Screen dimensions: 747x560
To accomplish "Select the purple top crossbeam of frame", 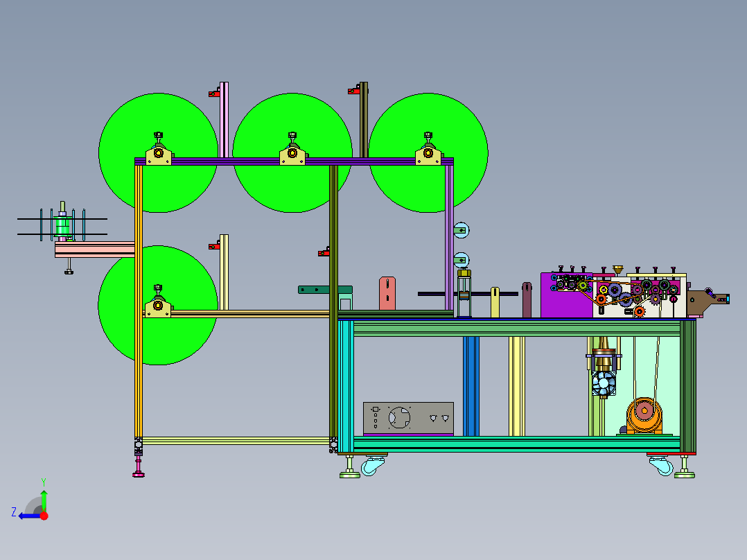I will tap(294, 161).
